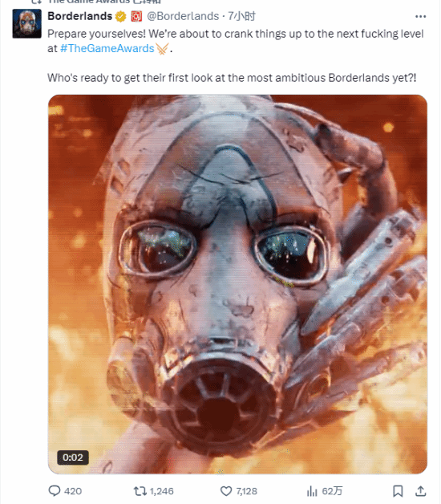The image size is (441, 504).
Task: Click the gold verified badge
Action: click(x=121, y=16)
